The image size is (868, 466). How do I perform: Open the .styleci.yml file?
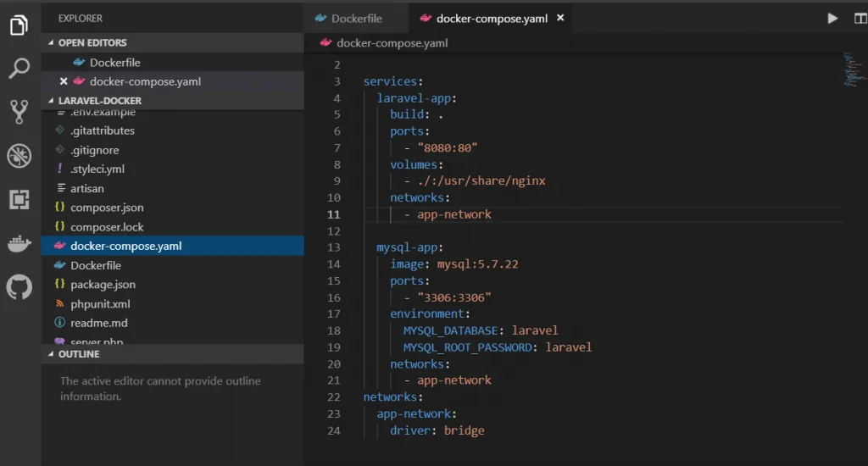click(173, 169)
